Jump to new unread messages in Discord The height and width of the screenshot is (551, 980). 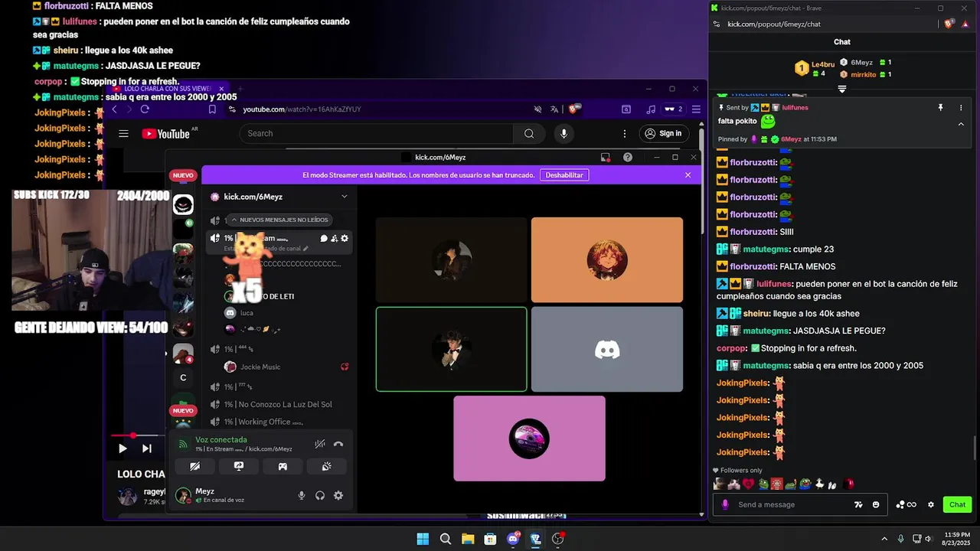coord(279,220)
